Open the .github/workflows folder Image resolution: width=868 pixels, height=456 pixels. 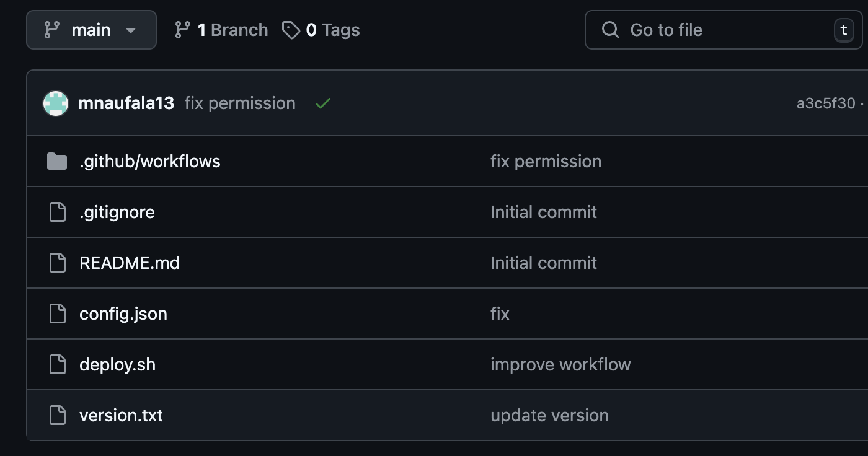click(x=150, y=162)
